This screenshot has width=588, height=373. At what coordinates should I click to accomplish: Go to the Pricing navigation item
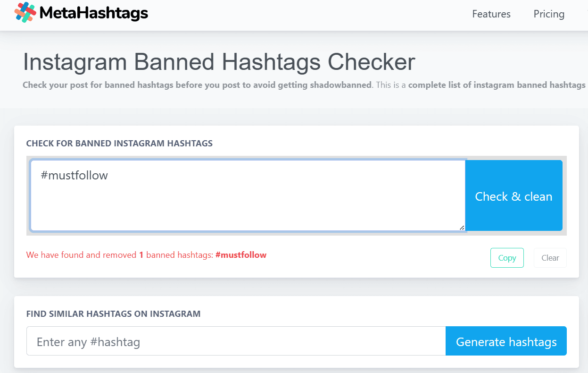point(549,14)
